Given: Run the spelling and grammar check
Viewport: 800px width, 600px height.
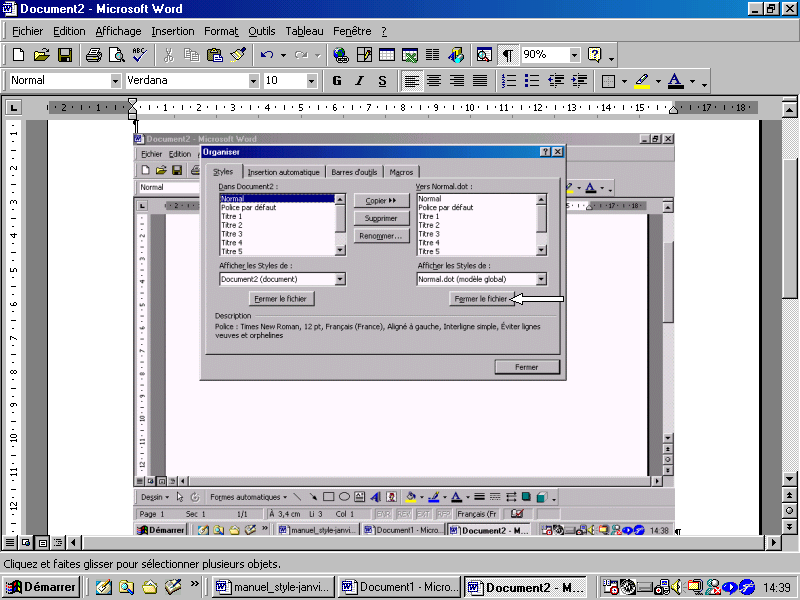Looking at the screenshot, I should 139,55.
